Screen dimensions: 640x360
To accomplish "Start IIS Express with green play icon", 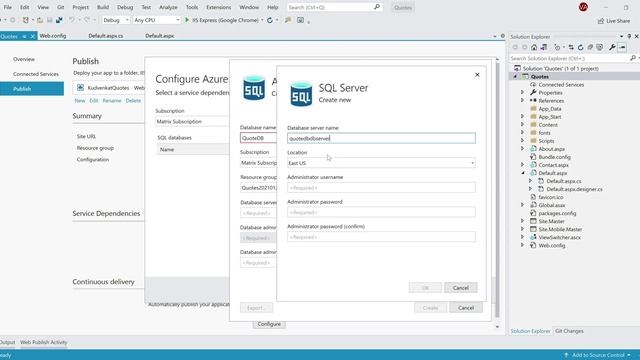I will click(187, 20).
